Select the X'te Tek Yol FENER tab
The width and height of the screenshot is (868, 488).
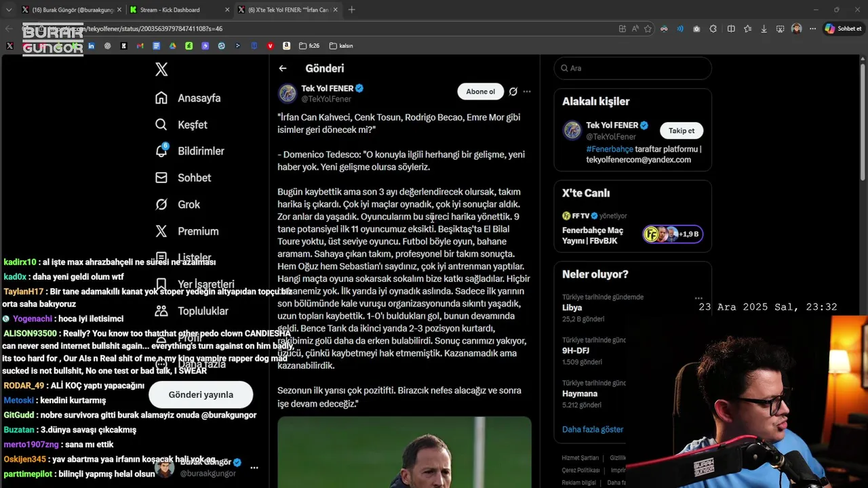coord(288,9)
